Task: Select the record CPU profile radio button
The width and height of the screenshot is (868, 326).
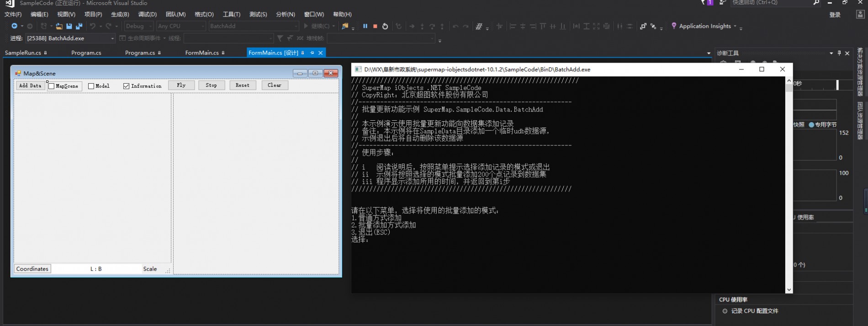Action: (725, 311)
